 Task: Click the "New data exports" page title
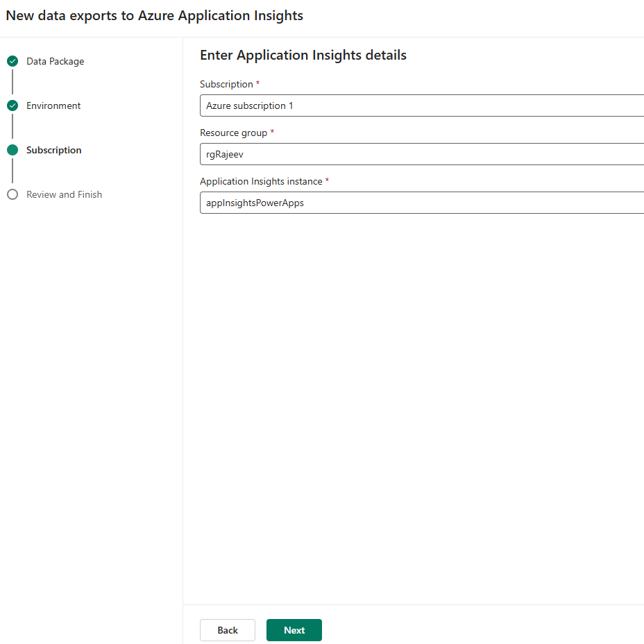point(155,15)
